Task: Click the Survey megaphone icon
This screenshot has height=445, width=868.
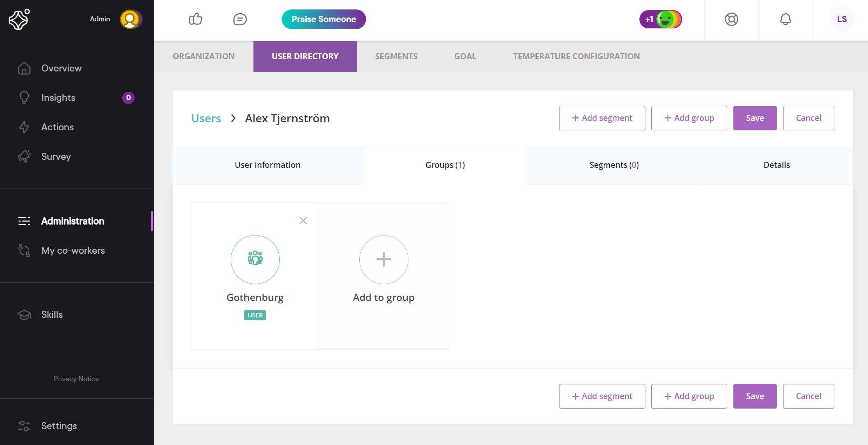Action: click(24, 156)
